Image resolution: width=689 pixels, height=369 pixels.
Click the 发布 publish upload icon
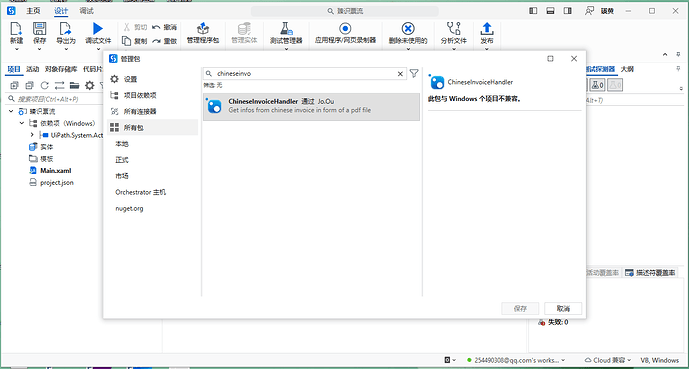[x=486, y=29]
